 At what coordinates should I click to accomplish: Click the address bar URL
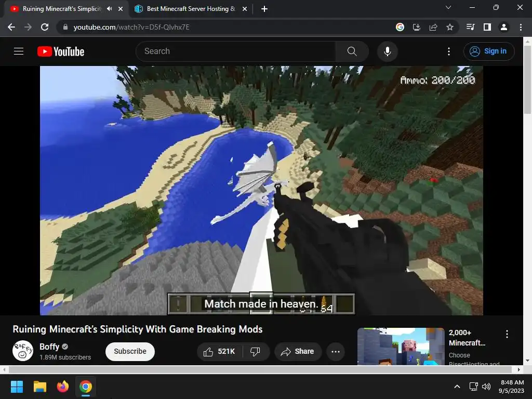(x=131, y=27)
